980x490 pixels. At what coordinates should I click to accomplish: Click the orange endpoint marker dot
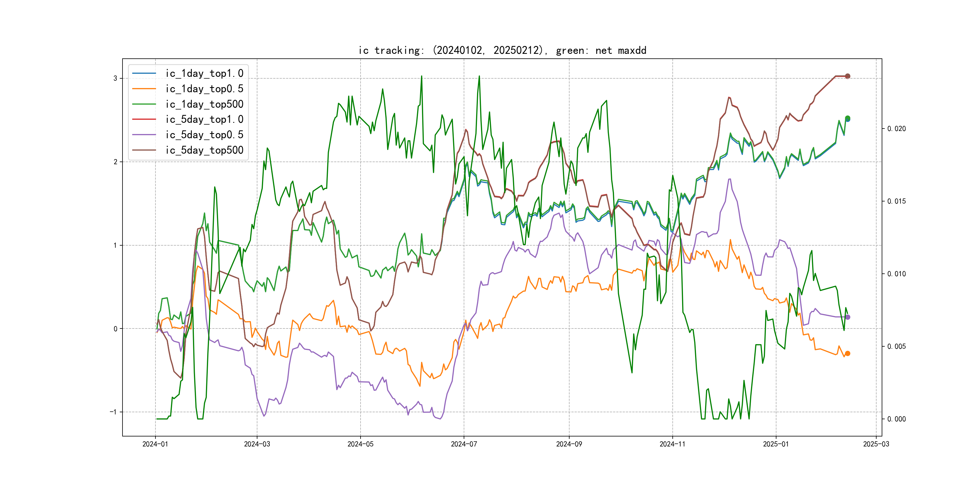(848, 353)
